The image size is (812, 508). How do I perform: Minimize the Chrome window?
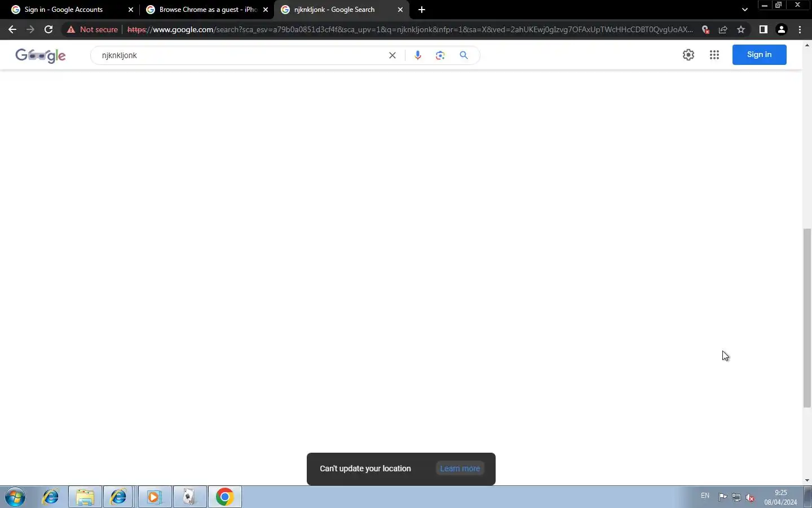[x=765, y=5]
